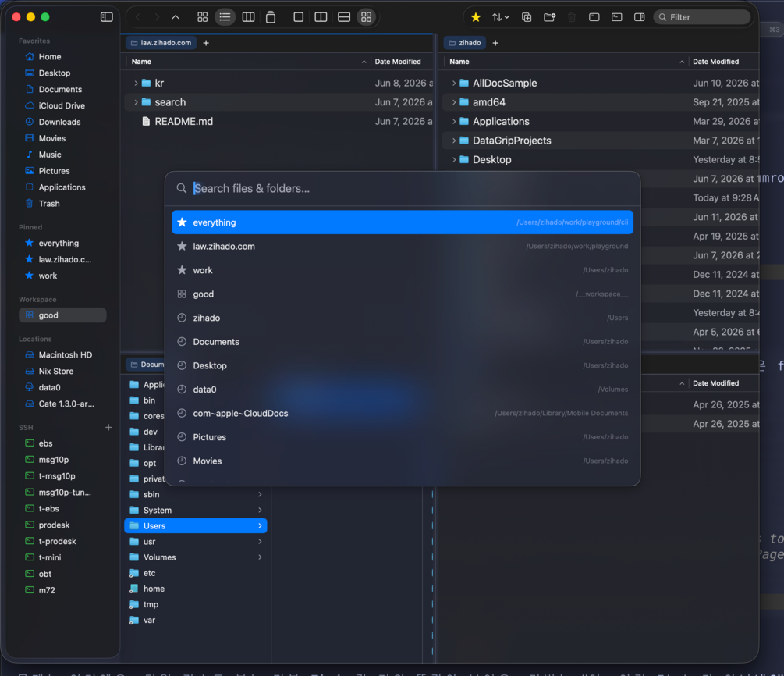Click the window panel icon left of terminal
784x676 pixels.
point(594,17)
